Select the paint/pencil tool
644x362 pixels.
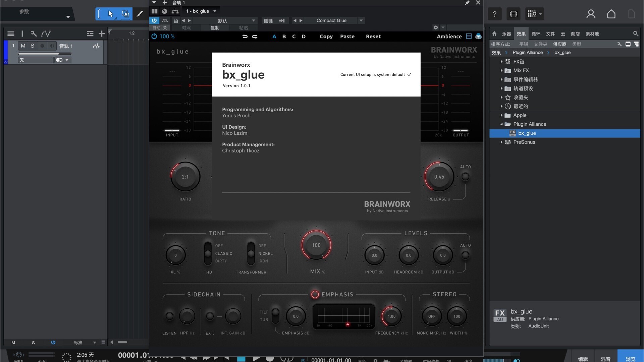tap(140, 14)
